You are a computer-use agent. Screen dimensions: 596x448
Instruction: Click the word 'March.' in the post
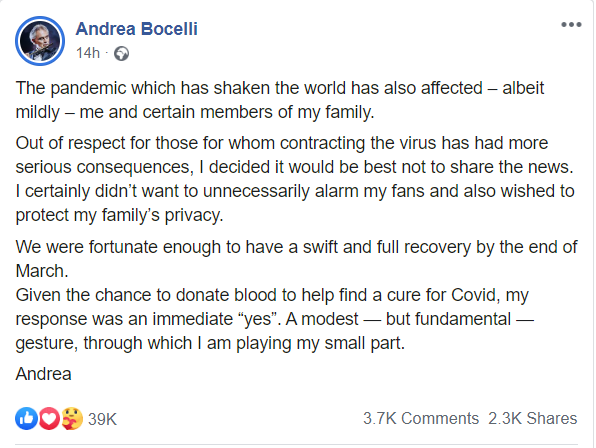[x=42, y=271]
